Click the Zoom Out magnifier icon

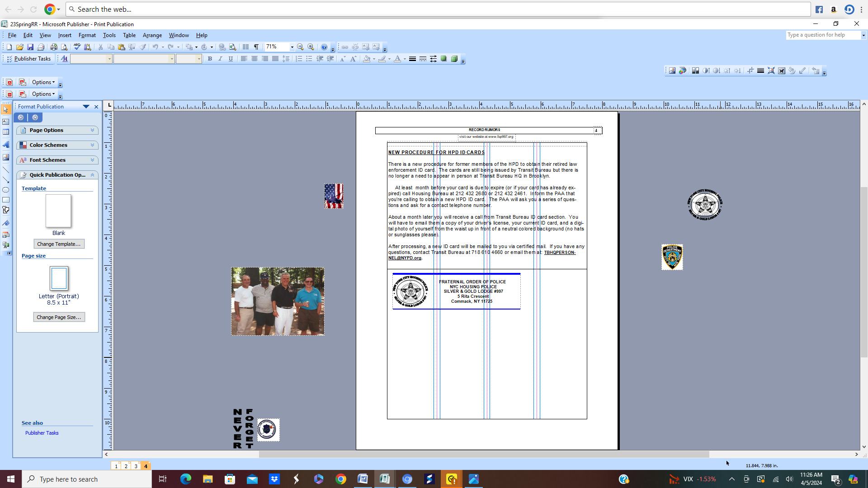pyautogui.click(x=300, y=47)
